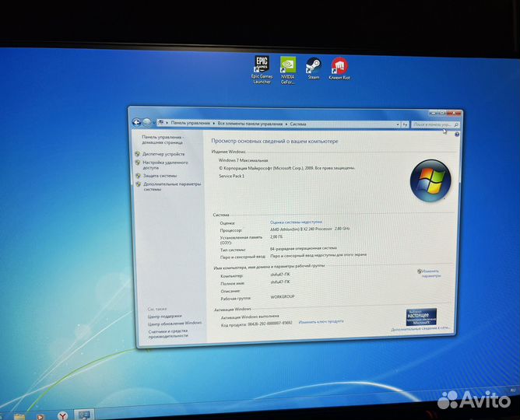Open 'Защита системы' in the sidebar
520x420 pixels.
pos(160,176)
